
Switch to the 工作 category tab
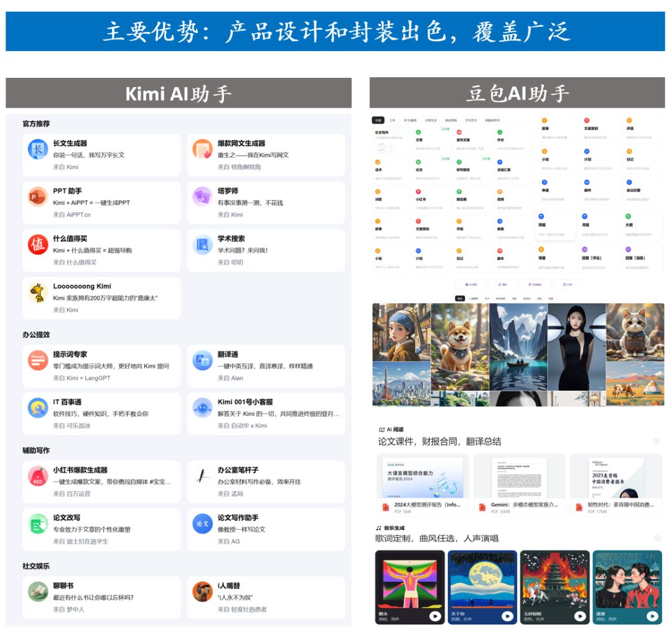(x=393, y=120)
